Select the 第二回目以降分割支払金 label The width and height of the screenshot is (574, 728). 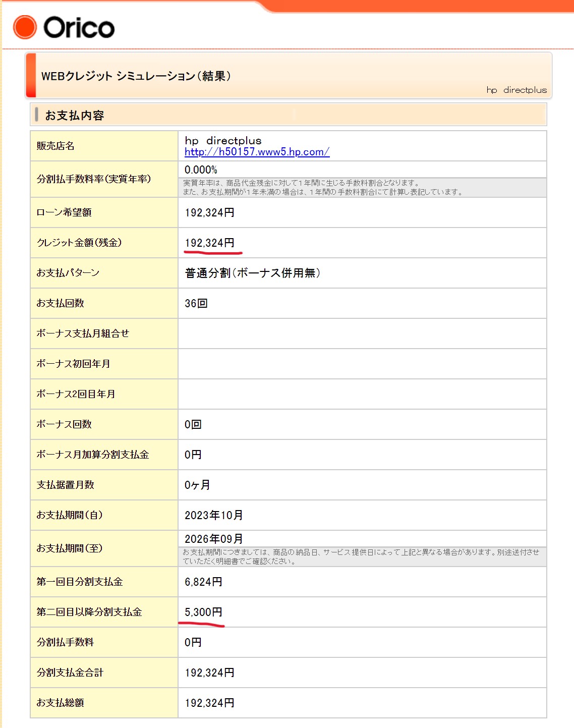pos(89,612)
